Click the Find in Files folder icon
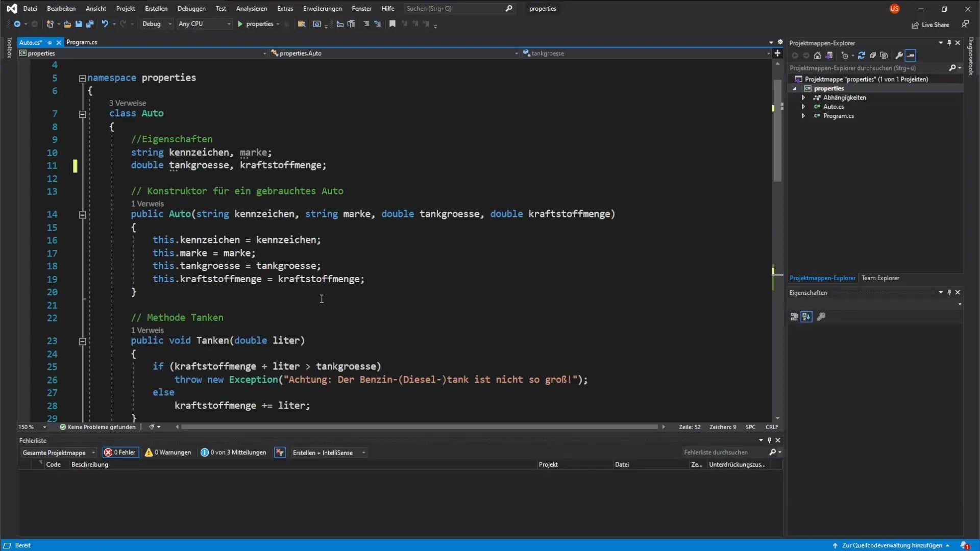Image resolution: width=980 pixels, height=551 pixels. pyautogui.click(x=302, y=24)
